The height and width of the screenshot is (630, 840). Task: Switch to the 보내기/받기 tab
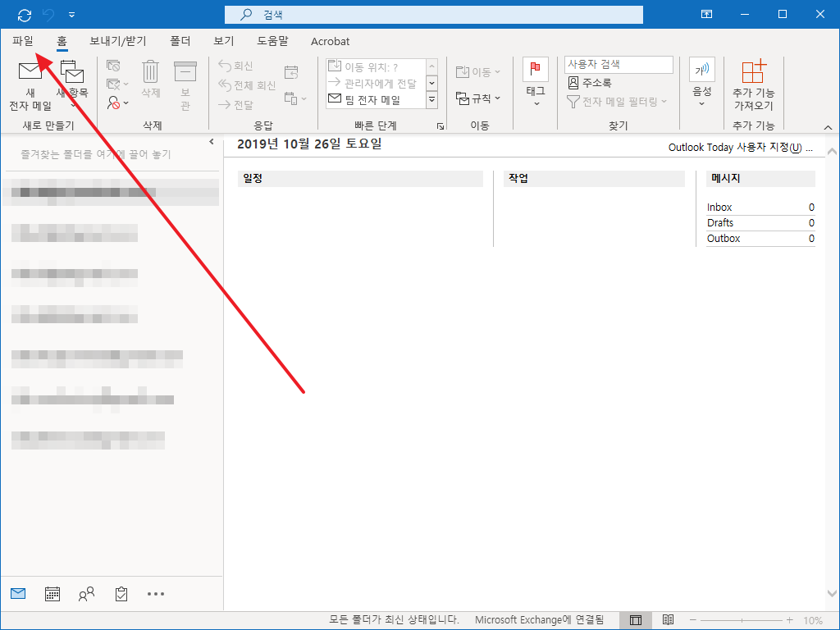pyautogui.click(x=118, y=41)
